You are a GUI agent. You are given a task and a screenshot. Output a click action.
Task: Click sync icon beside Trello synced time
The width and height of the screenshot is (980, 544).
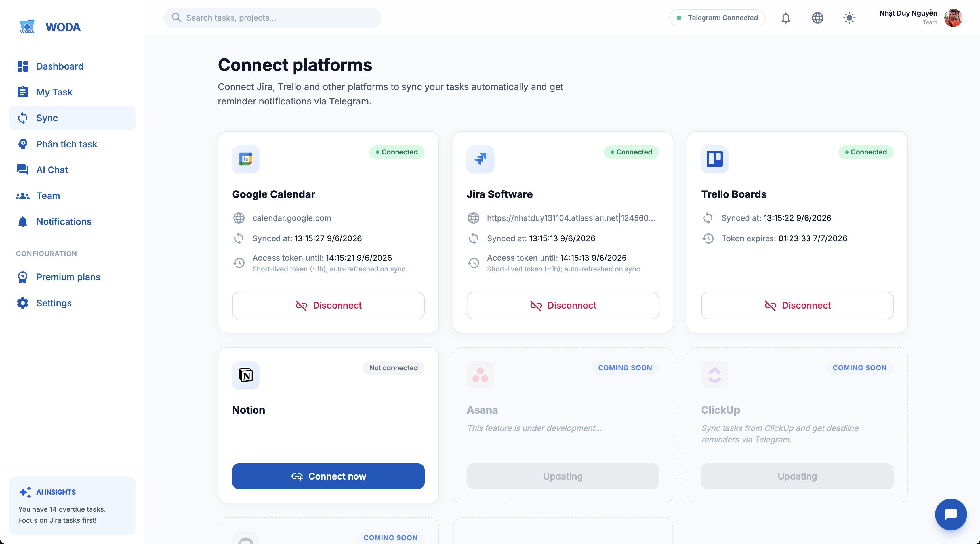pyautogui.click(x=708, y=218)
